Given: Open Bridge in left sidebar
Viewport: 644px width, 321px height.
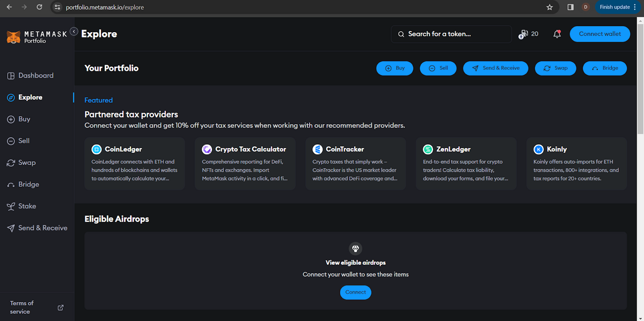Looking at the screenshot, I should (23, 184).
